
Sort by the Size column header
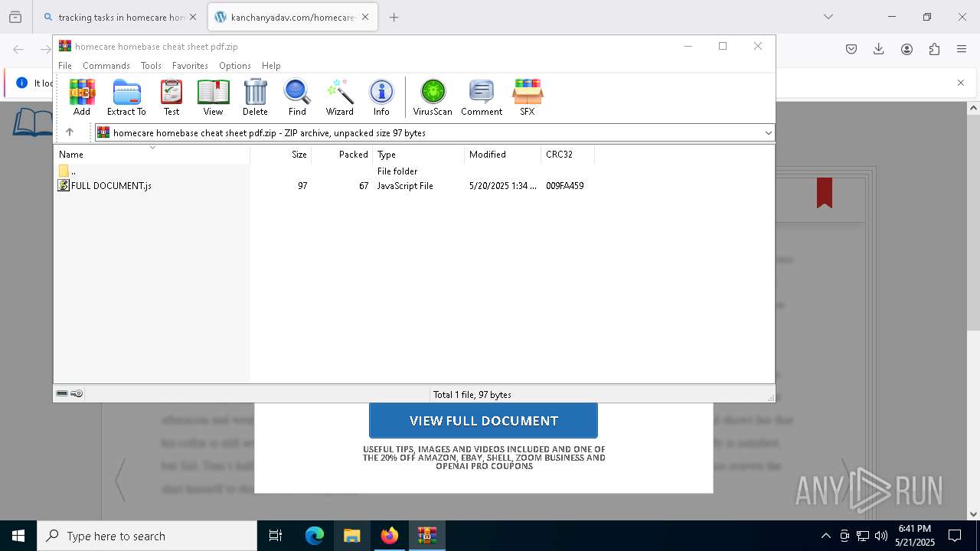[281, 155]
